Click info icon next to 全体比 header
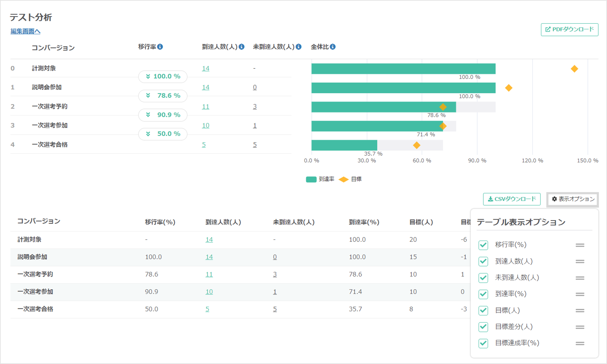The height and width of the screenshot is (364, 607). tap(332, 47)
